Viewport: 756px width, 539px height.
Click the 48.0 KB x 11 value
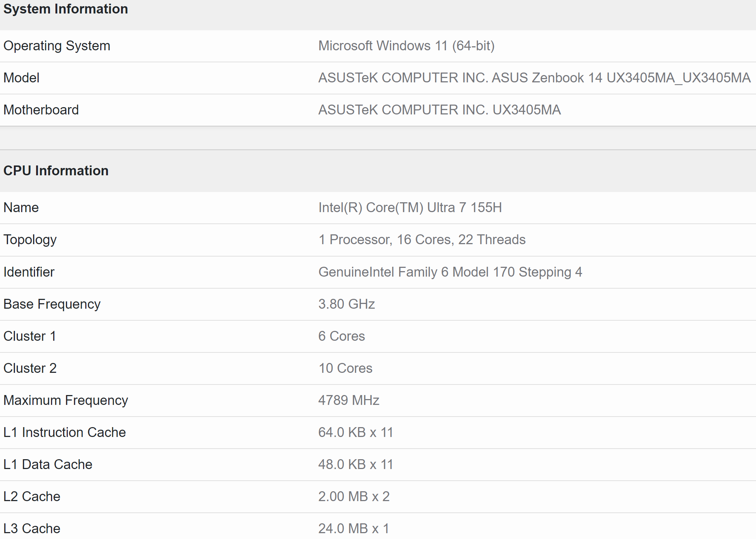point(355,465)
